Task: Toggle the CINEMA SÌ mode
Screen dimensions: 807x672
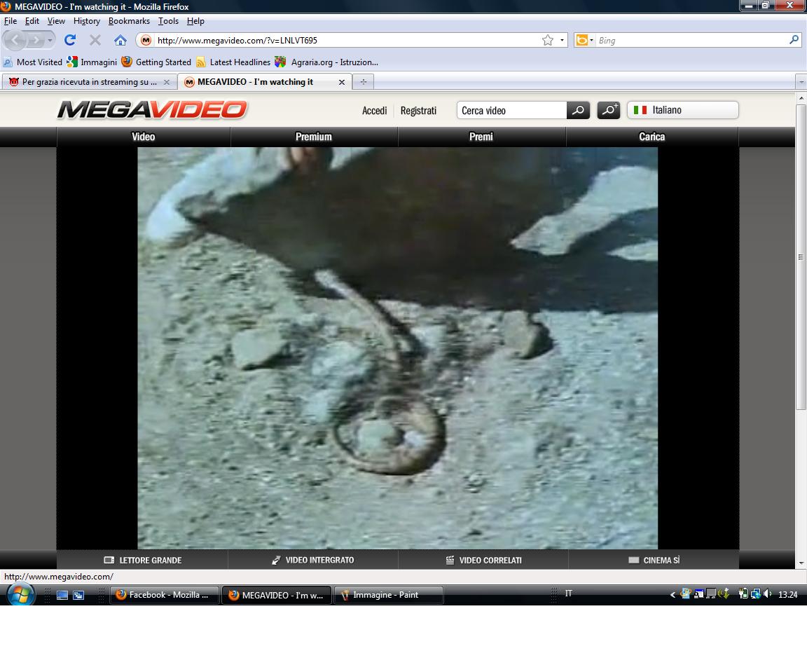Action: pyautogui.click(x=654, y=560)
